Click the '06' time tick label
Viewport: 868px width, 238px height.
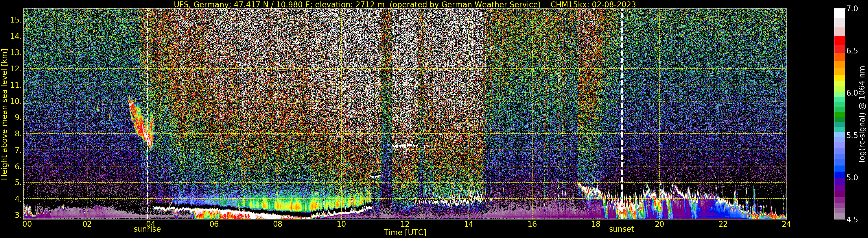tap(214, 224)
